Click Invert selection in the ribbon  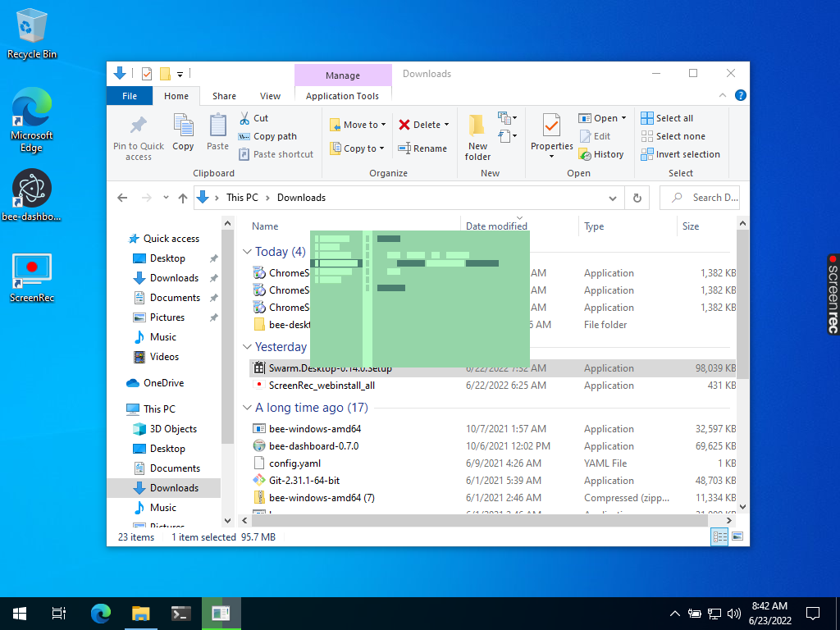(681, 154)
